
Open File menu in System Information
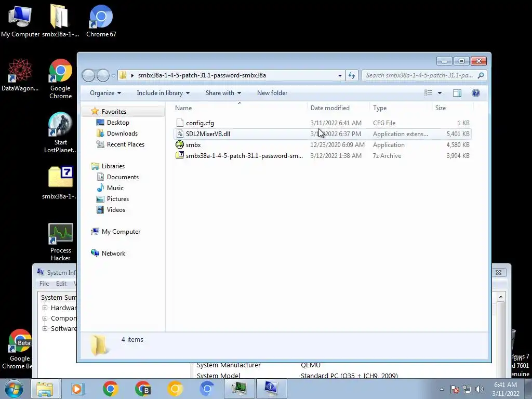(x=44, y=284)
